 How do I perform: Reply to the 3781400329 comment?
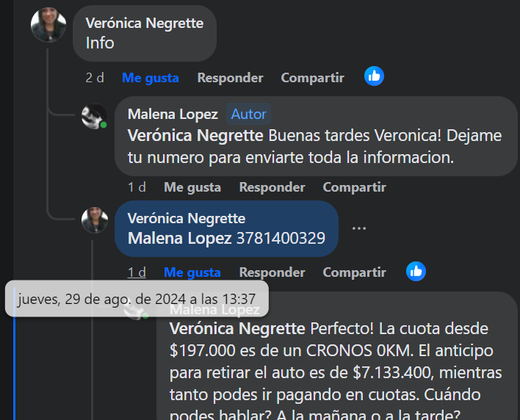coord(272,272)
